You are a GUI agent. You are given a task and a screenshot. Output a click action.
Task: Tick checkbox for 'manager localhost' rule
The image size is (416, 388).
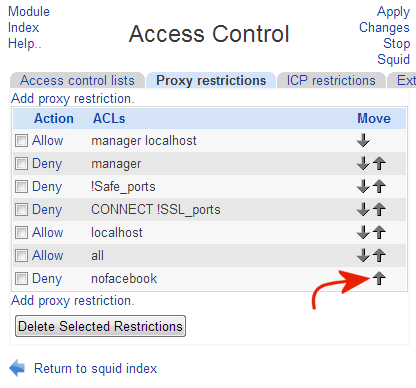pos(21,141)
